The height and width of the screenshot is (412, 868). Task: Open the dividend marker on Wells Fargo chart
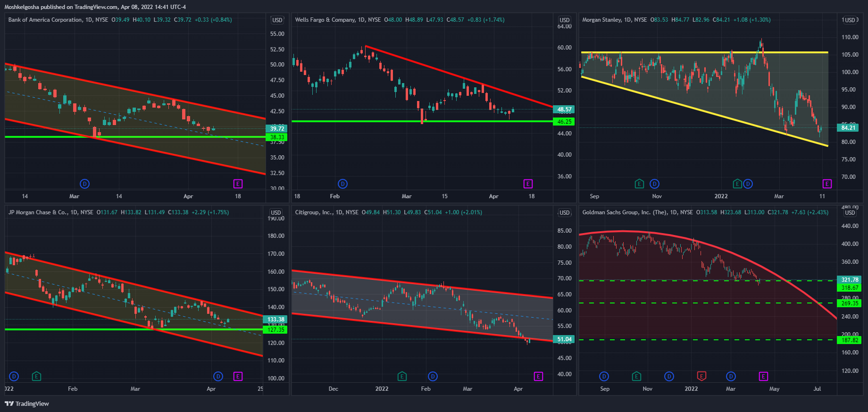coord(343,184)
